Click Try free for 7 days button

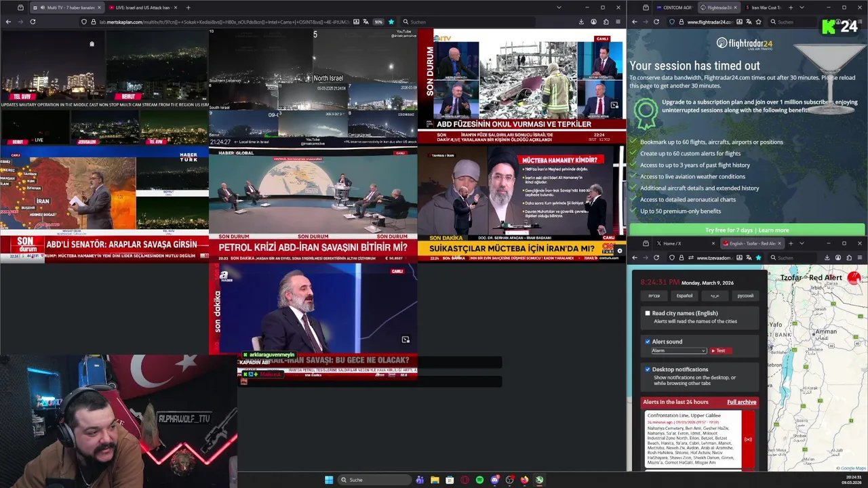coord(747,230)
